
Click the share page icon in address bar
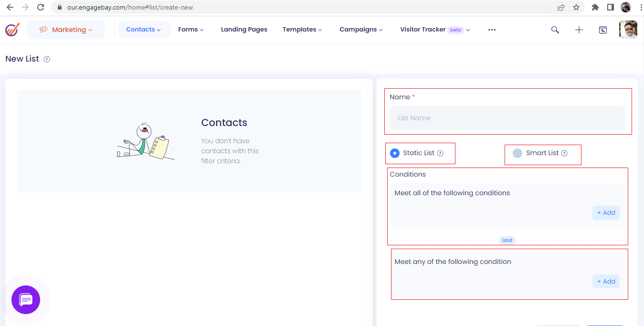[x=561, y=7]
